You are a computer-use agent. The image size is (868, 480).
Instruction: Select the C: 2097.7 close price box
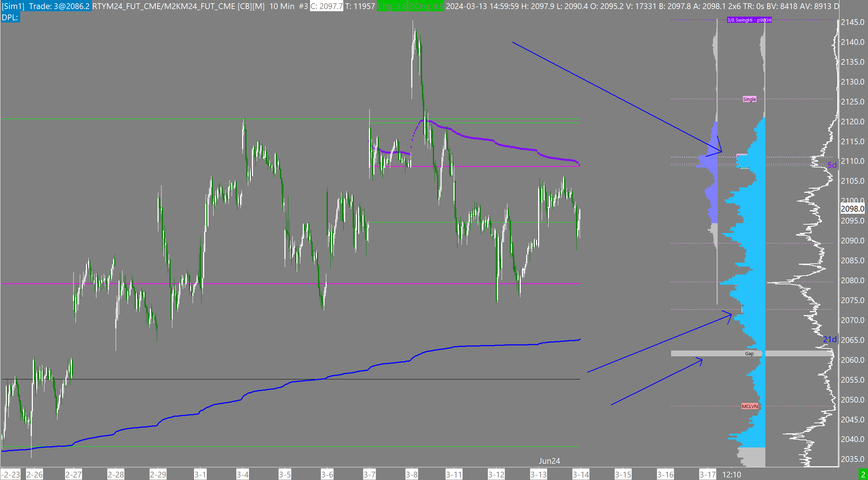327,6
